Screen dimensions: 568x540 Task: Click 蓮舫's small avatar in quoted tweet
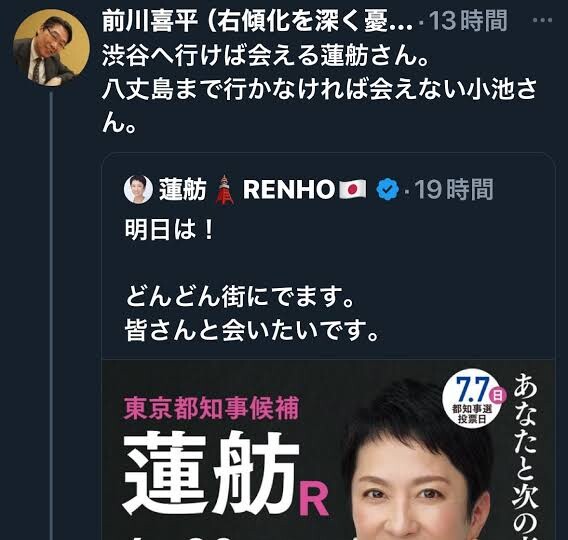[138, 189]
